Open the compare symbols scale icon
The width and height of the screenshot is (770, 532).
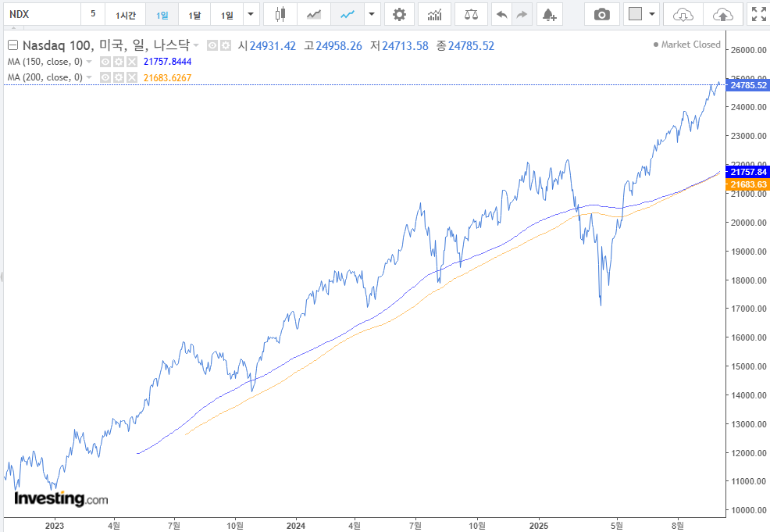(471, 14)
